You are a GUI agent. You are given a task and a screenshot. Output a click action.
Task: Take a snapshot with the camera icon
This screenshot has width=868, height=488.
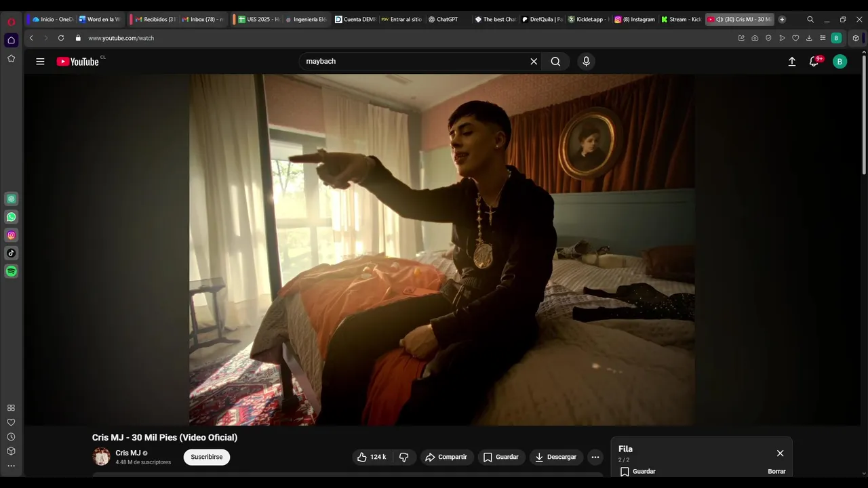pyautogui.click(x=755, y=38)
